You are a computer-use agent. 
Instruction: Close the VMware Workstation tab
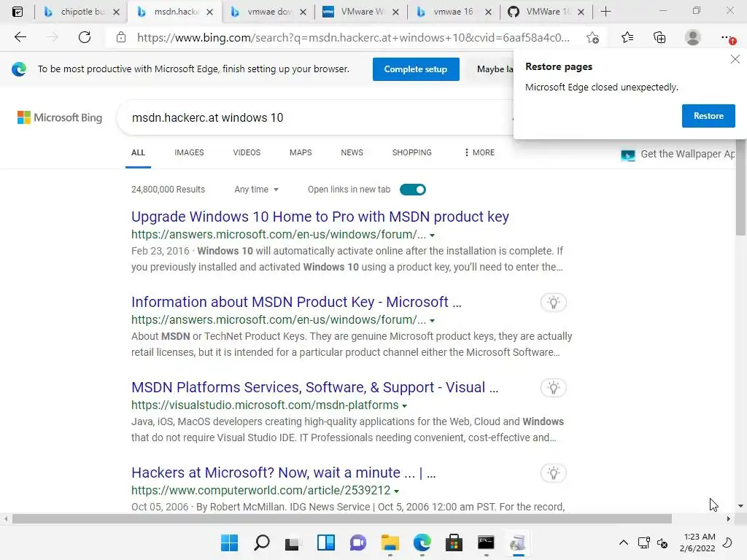tap(395, 12)
